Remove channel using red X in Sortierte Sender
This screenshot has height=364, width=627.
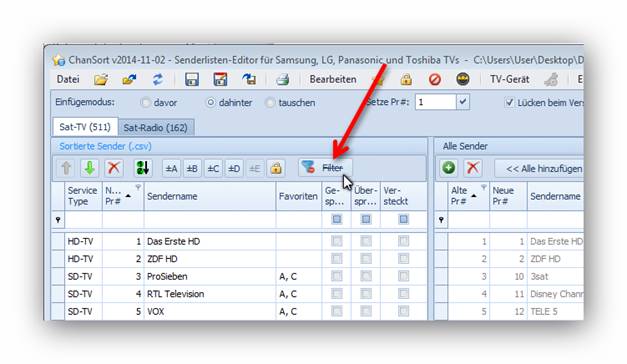pyautogui.click(x=114, y=168)
